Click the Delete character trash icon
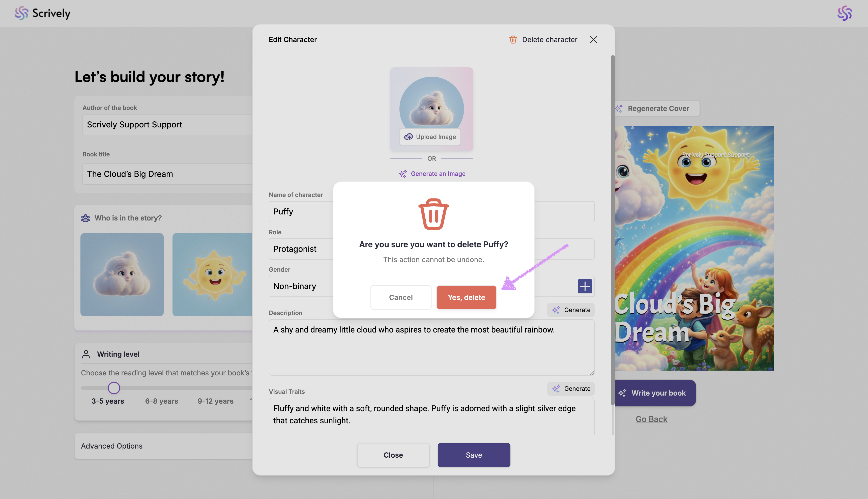 (x=513, y=40)
